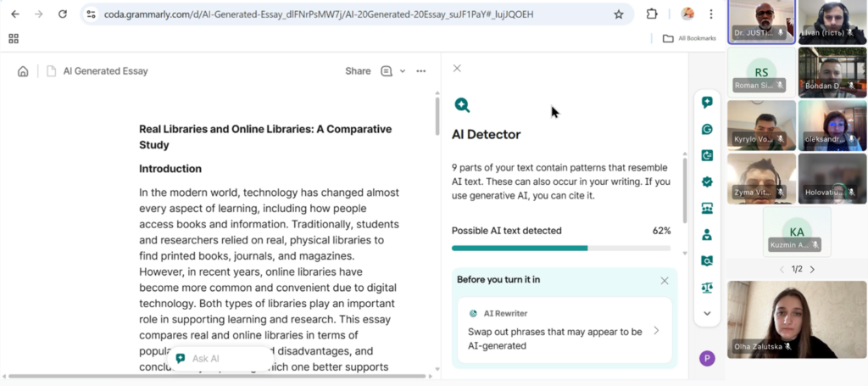The width and height of the screenshot is (868, 386).
Task: Expand the AI Rewriter suggestion chevron
Action: click(x=656, y=331)
